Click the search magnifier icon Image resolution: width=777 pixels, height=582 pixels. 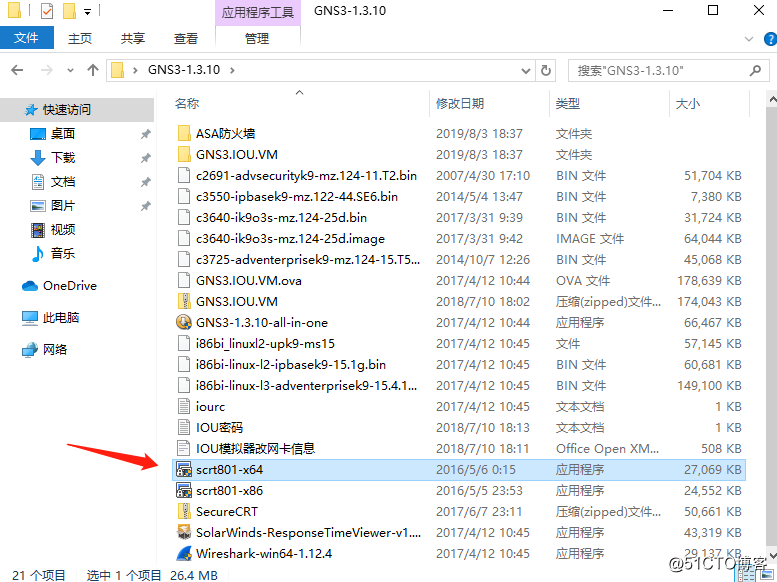[755, 70]
